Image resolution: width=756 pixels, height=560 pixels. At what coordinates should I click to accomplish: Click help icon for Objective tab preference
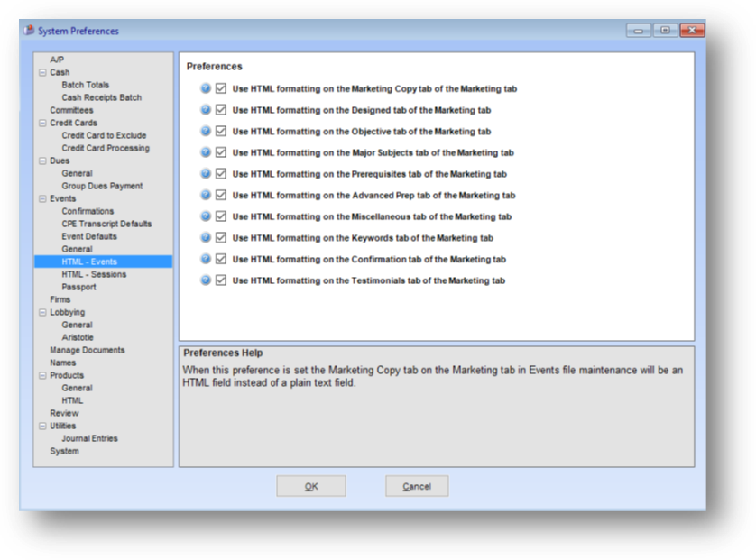click(x=206, y=131)
